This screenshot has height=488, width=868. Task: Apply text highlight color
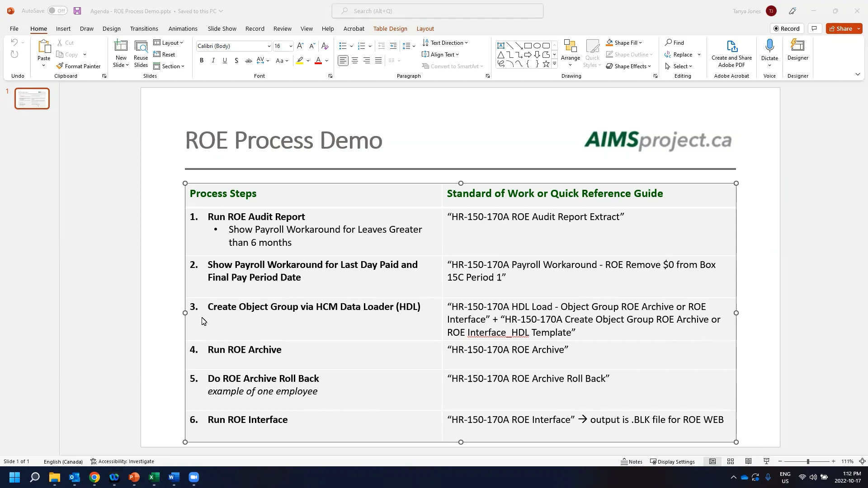[x=300, y=61]
